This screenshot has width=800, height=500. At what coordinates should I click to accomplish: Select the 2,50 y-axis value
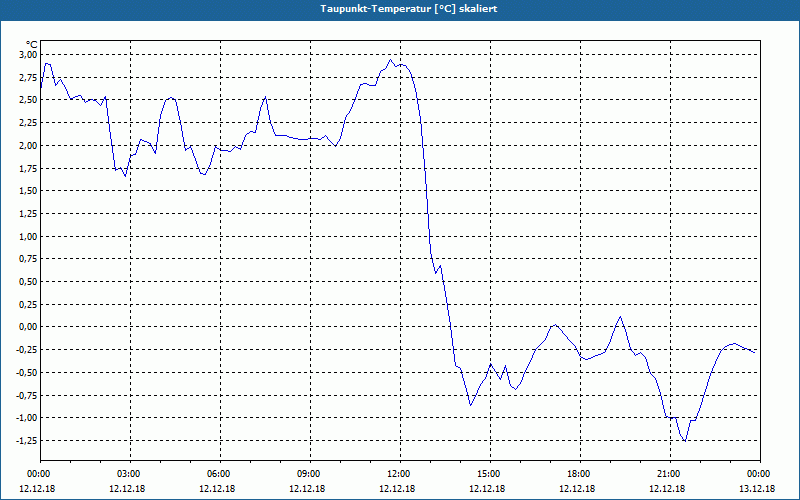pos(29,100)
